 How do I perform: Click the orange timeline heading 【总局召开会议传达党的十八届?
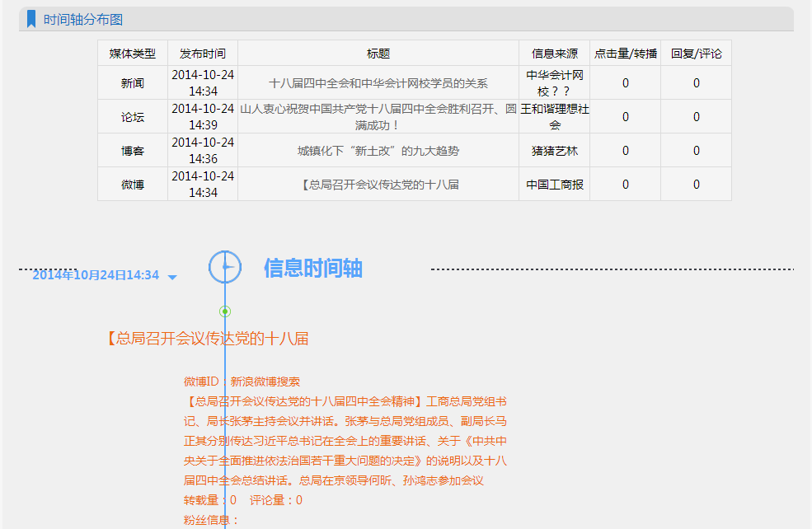click(206, 339)
